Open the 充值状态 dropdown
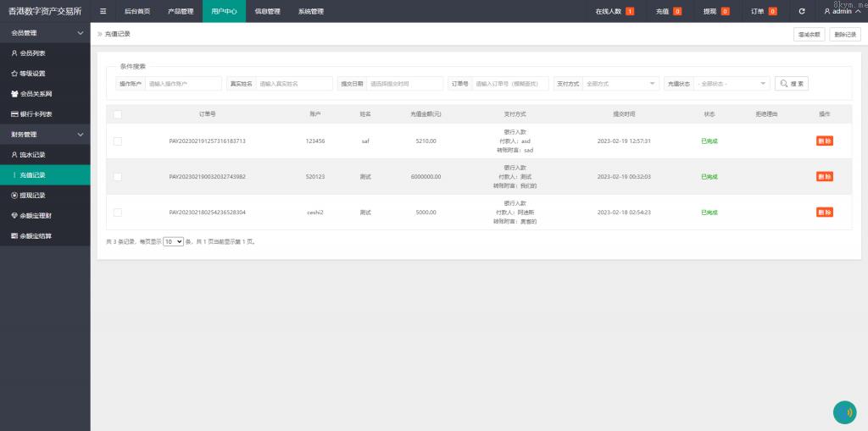Screen dimensions: 868x431 732,84
